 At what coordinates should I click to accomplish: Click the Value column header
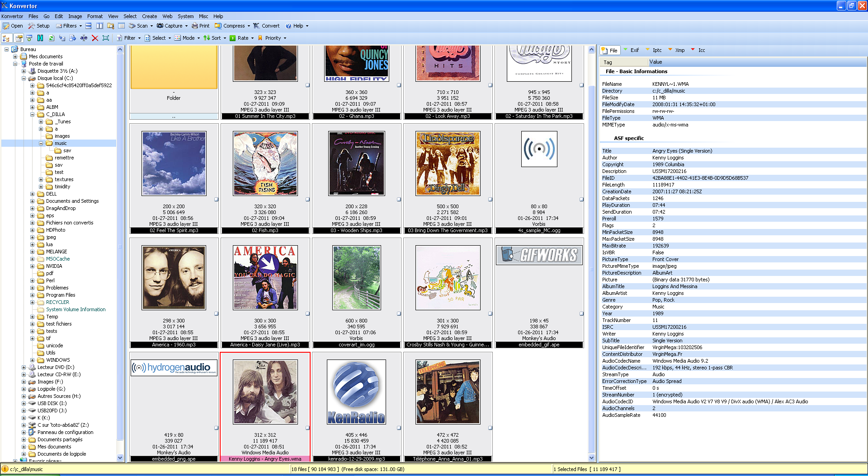757,62
